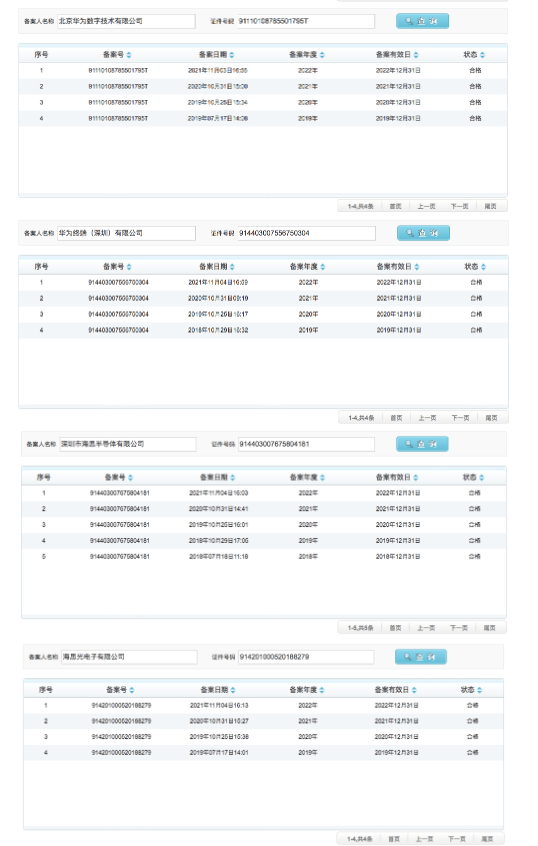Viewport: 538px width, 846px height.
Task: Go to 首页 under 北京华为数字技术 table
Action: pos(396,206)
